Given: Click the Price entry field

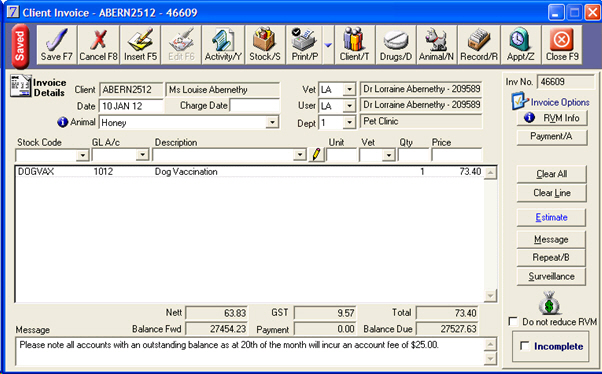Looking at the screenshot, I should tap(456, 155).
